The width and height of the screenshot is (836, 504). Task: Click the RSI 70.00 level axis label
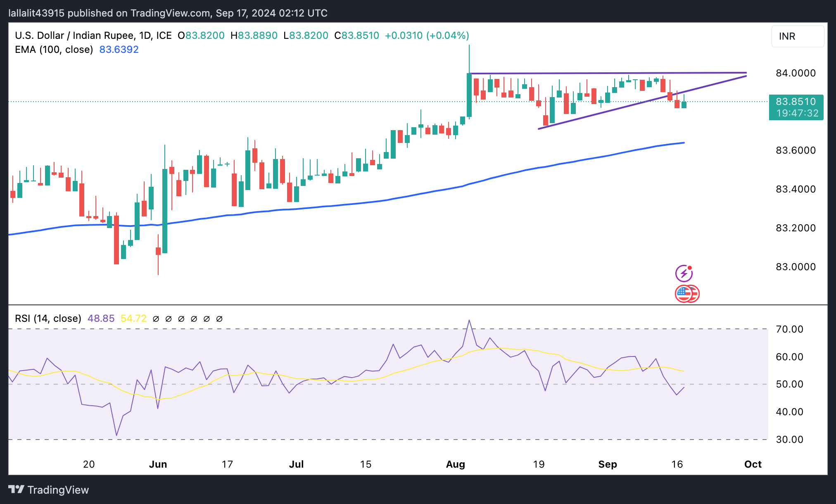point(789,329)
